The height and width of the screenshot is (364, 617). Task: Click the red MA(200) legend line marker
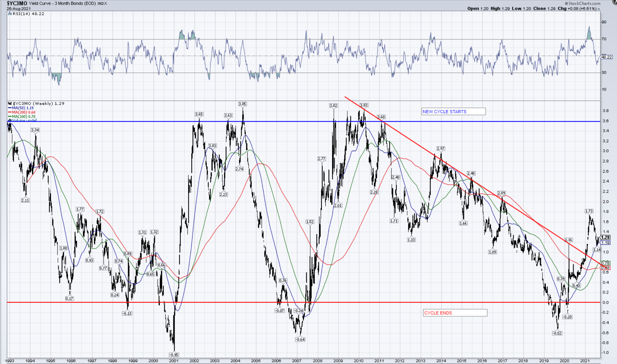click(10, 112)
